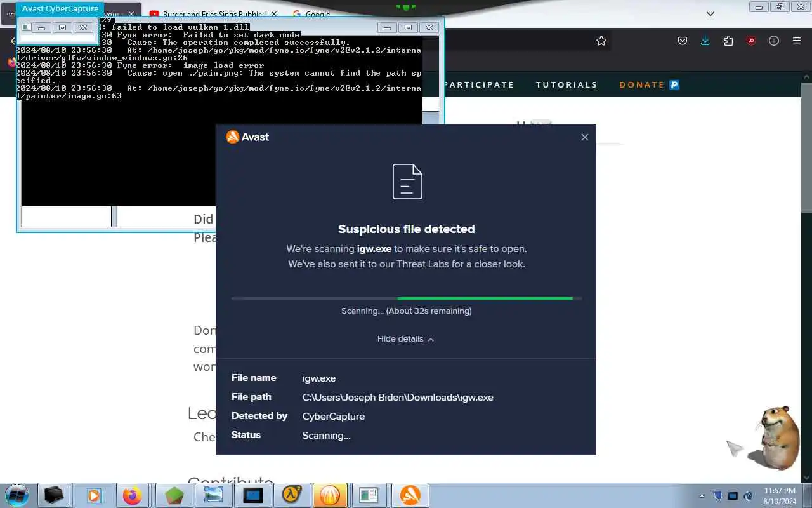The height and width of the screenshot is (508, 812).
Task: Click the uBlock Origin toolbar icon
Action: (x=751, y=41)
